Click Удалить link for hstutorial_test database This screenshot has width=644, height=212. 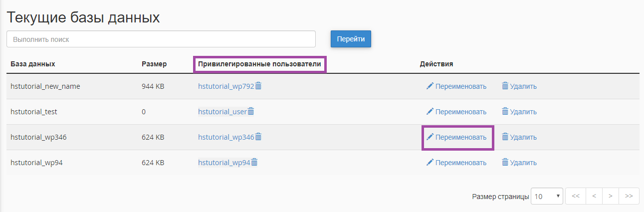point(523,111)
